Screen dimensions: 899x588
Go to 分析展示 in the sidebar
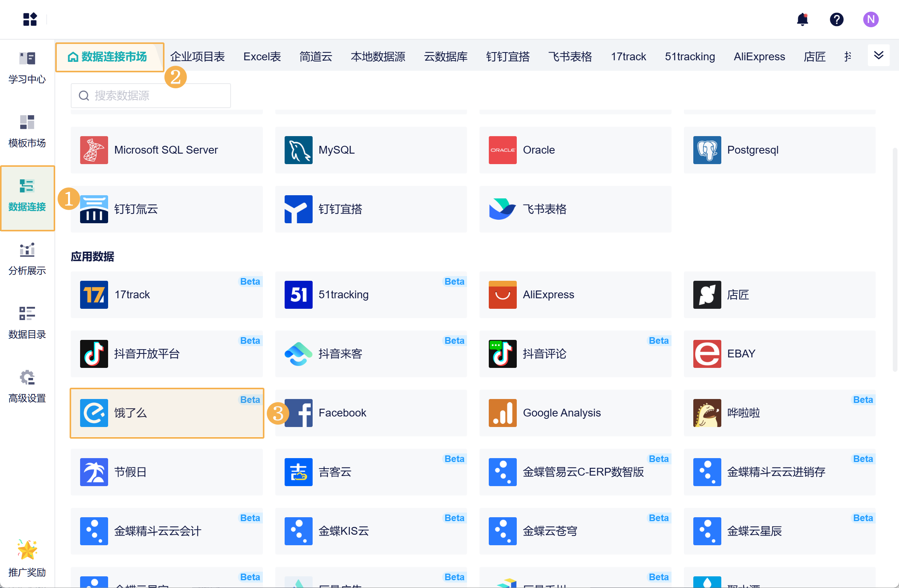[x=27, y=259]
